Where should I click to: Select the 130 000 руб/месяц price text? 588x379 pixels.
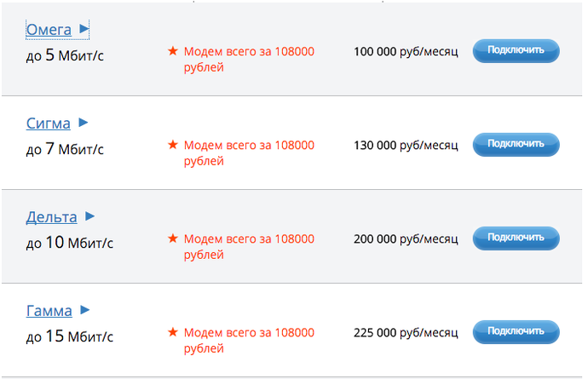click(406, 146)
